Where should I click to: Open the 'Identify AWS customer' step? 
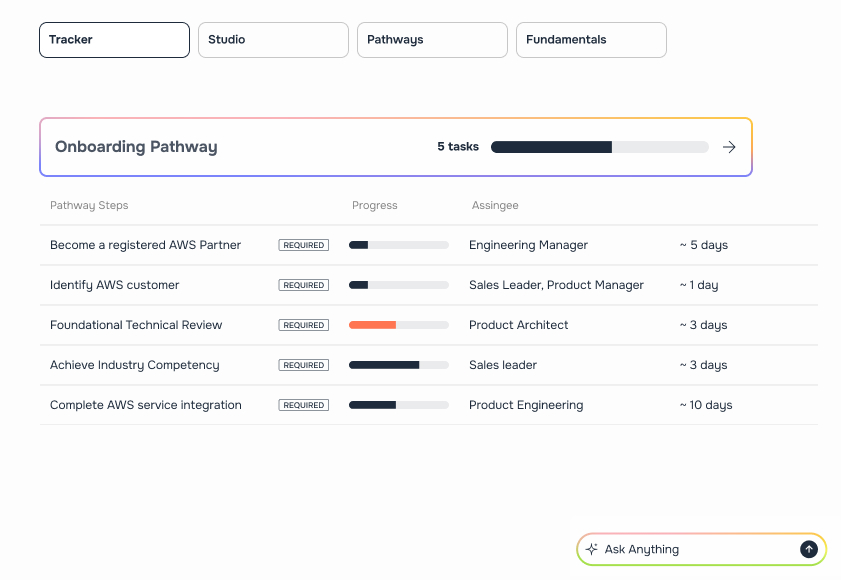[114, 285]
